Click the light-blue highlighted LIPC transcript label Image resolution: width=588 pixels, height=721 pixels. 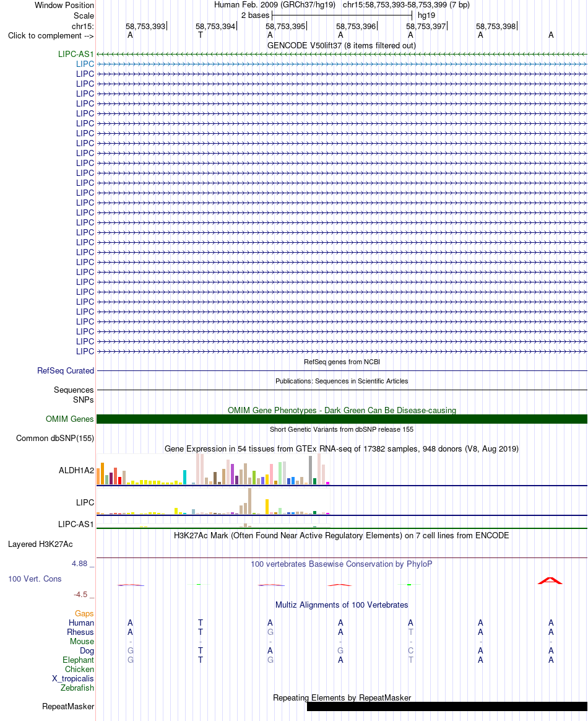point(85,64)
